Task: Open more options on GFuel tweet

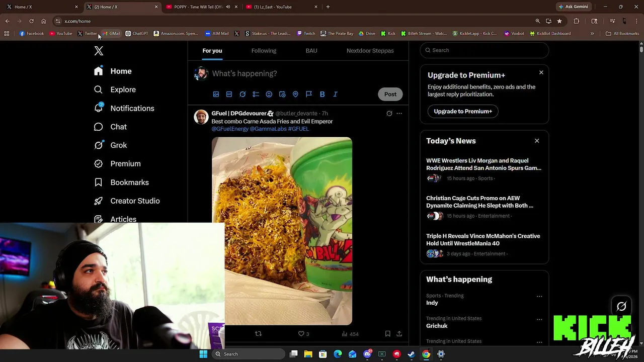Action: (399, 114)
